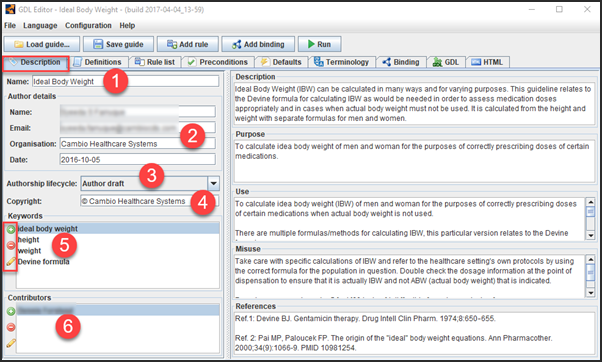Click the guide Name field containing Ideal Body Weight
The image size is (602, 362).
click(x=125, y=81)
